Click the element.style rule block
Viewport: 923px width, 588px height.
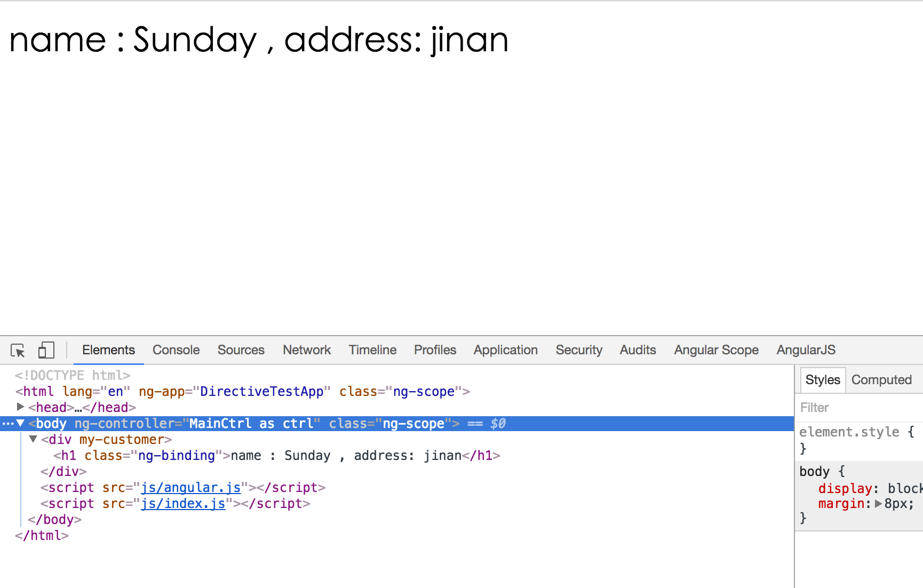[859, 440]
